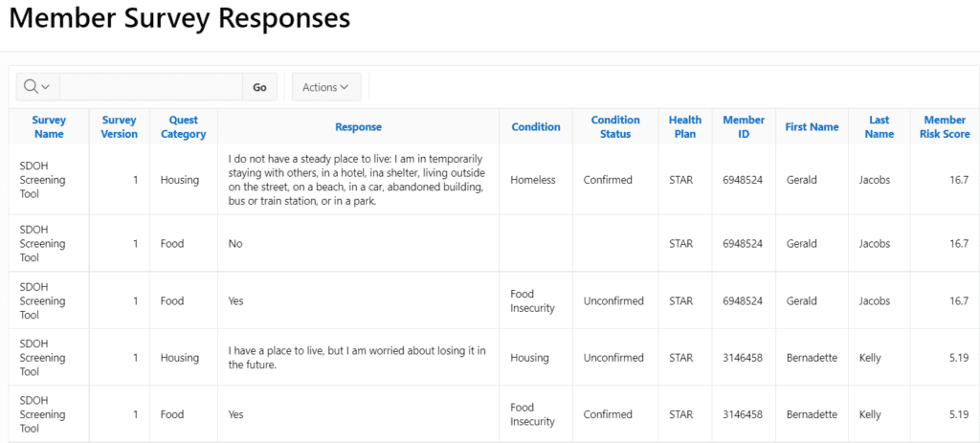Click the Last Name column header

click(879, 127)
